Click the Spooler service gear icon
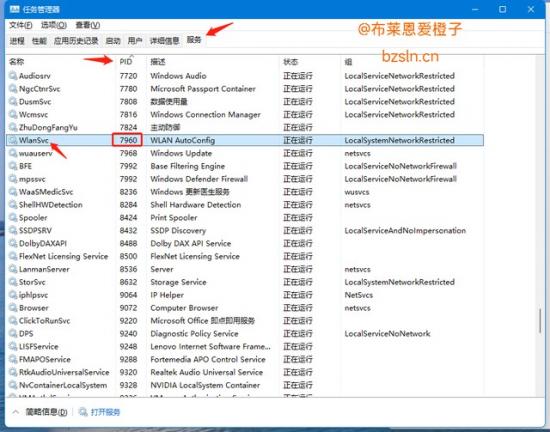Image resolution: width=550 pixels, height=432 pixels. click(13, 217)
